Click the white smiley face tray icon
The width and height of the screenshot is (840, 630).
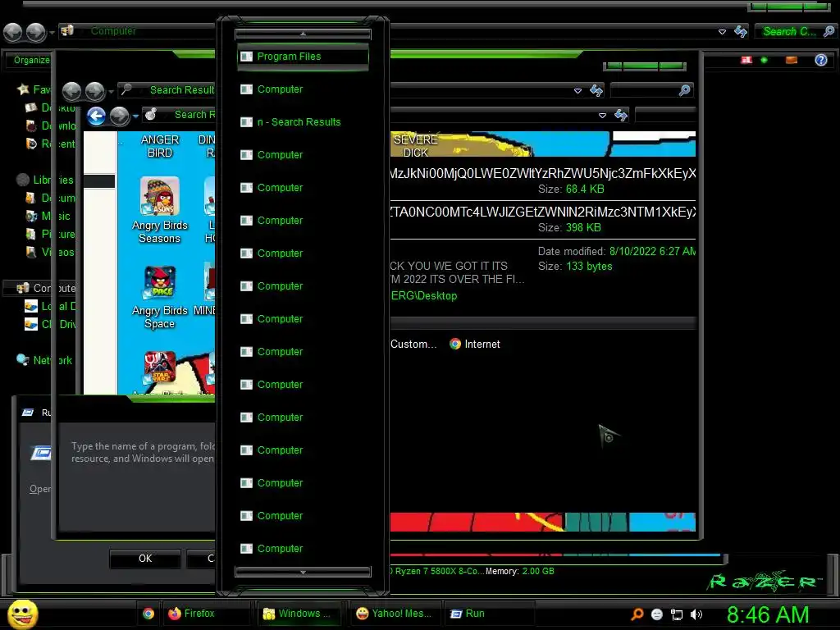657,615
